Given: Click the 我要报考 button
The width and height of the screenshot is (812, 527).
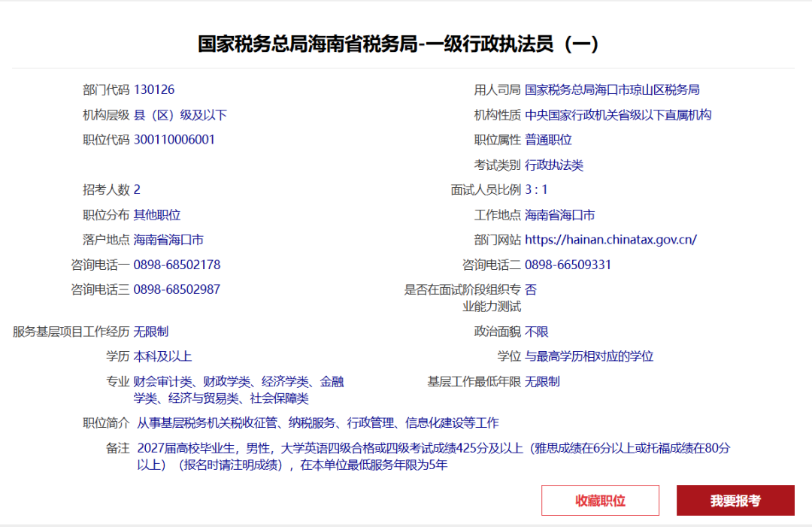Looking at the screenshot, I should click(x=735, y=500).
